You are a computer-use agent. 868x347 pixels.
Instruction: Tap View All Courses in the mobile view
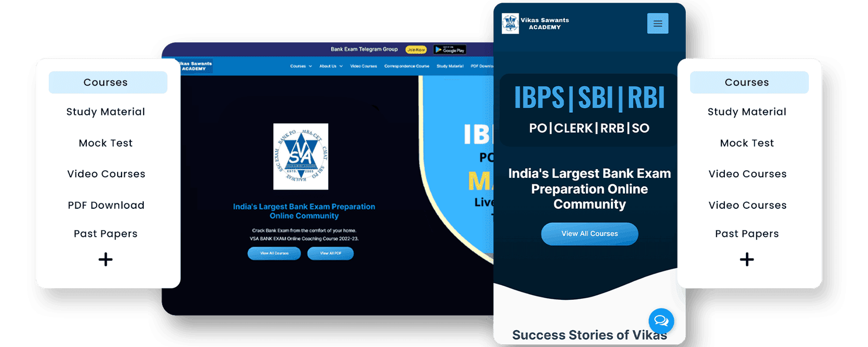pos(590,234)
